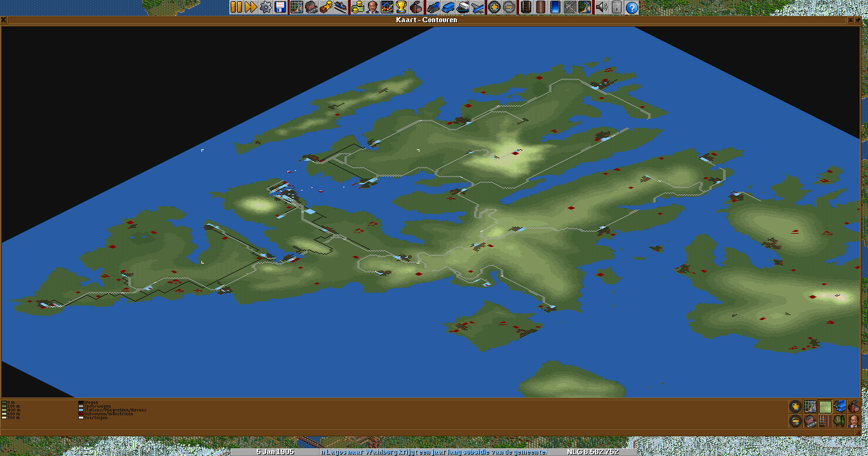
Task: Click the date '5 Jan 1905' in status bar
Action: [275, 452]
